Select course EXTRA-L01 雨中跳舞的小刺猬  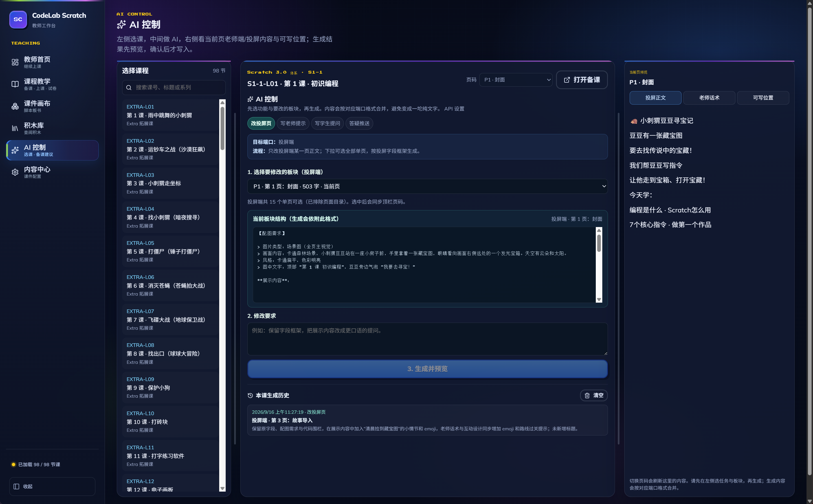[170, 115]
